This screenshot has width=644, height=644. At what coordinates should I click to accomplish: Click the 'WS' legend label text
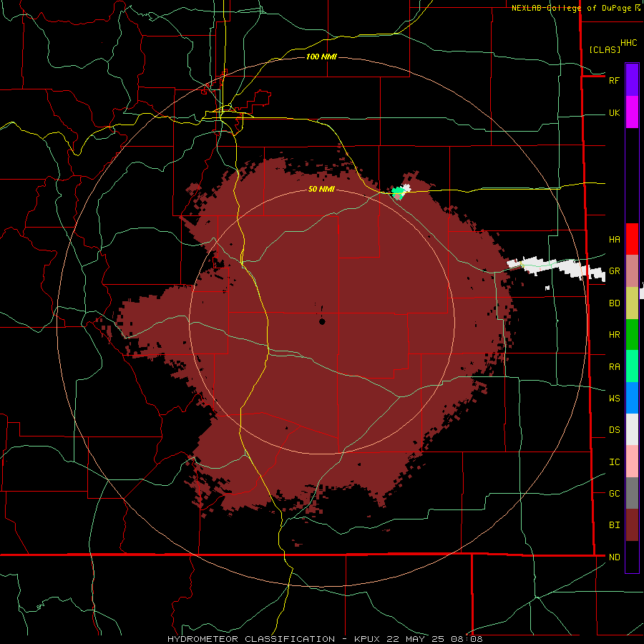pos(614,398)
